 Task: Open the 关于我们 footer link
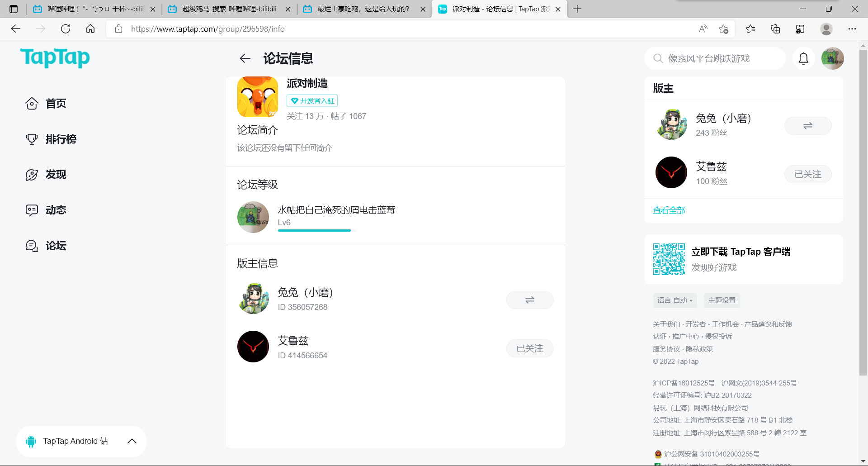(x=666, y=324)
